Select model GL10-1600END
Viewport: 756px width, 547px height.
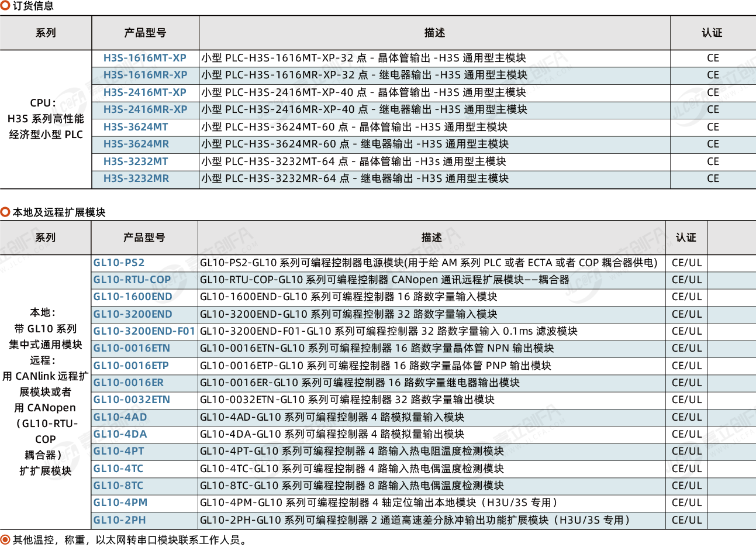133,297
